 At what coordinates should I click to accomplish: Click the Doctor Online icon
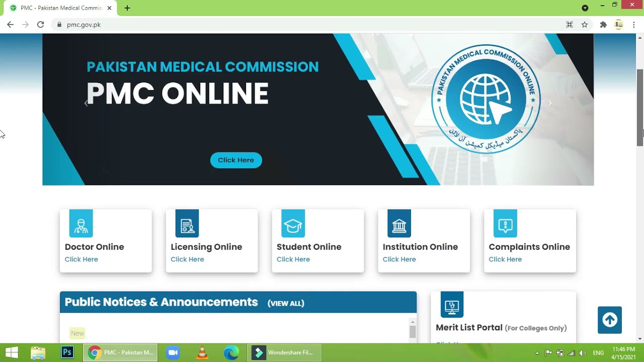pos(81,223)
